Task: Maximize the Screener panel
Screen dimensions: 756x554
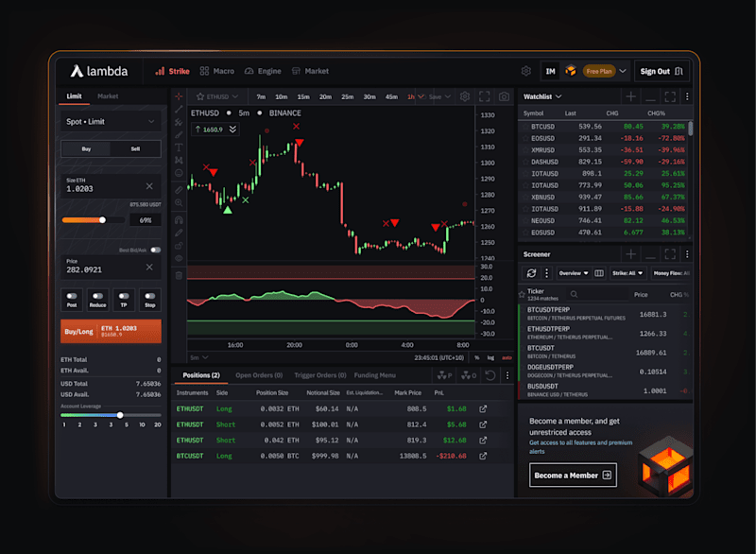Action: click(x=670, y=254)
